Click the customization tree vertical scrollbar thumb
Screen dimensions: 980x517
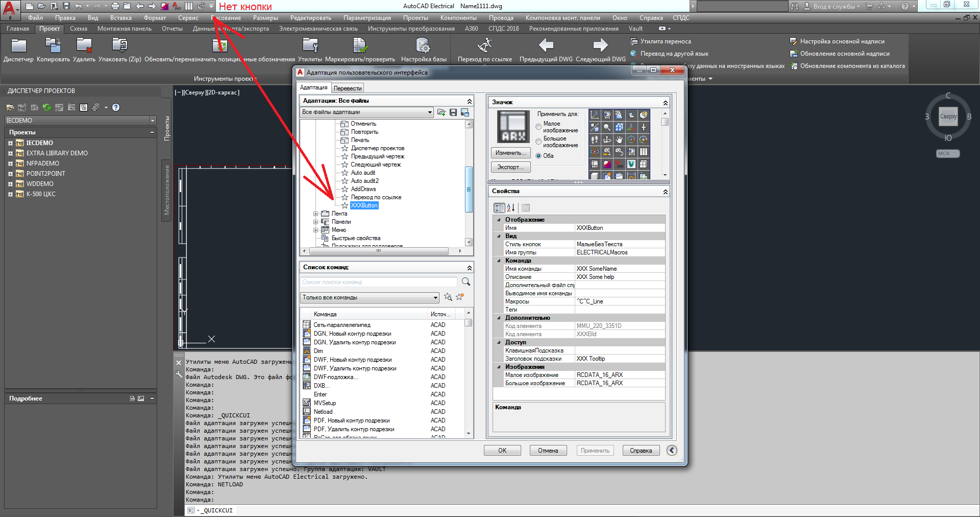pyautogui.click(x=469, y=189)
